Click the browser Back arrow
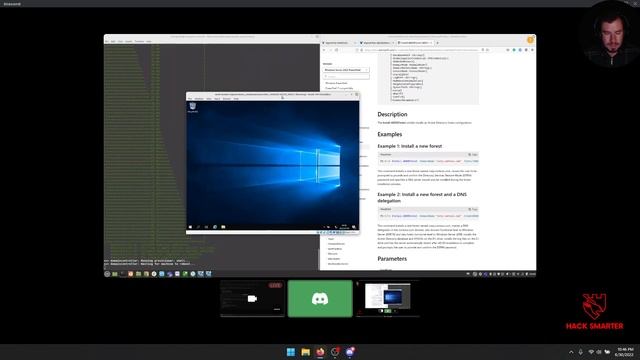 click(324, 50)
